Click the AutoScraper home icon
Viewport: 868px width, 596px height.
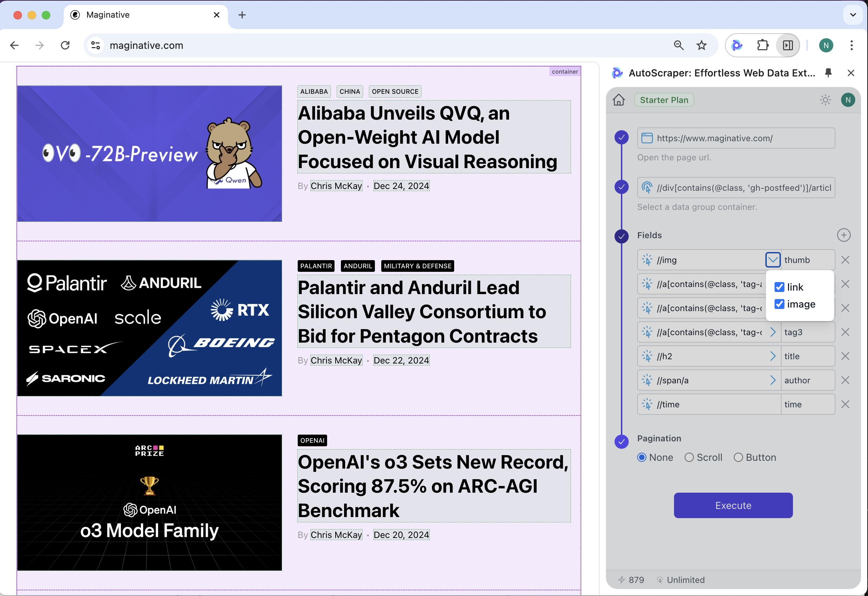pyautogui.click(x=618, y=100)
